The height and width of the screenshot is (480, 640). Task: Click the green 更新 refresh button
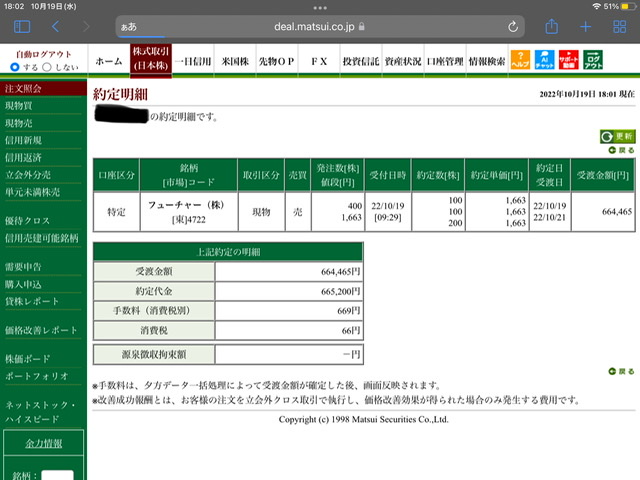618,136
